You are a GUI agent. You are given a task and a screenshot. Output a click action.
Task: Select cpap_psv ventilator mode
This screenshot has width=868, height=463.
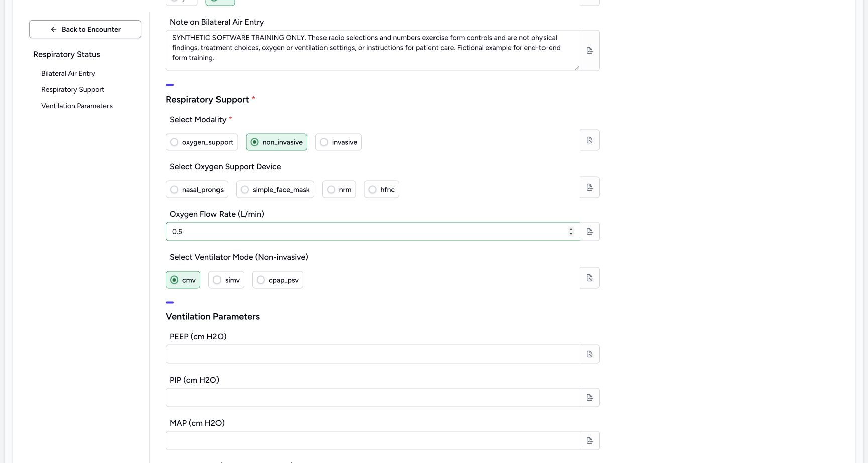(x=277, y=280)
